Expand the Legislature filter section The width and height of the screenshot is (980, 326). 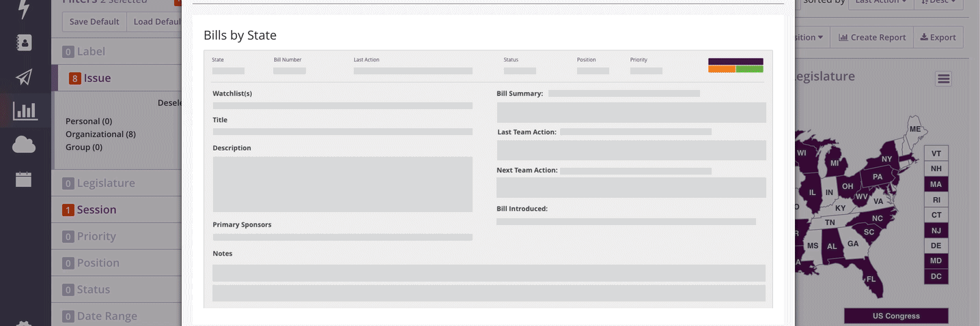pyautogui.click(x=116, y=183)
